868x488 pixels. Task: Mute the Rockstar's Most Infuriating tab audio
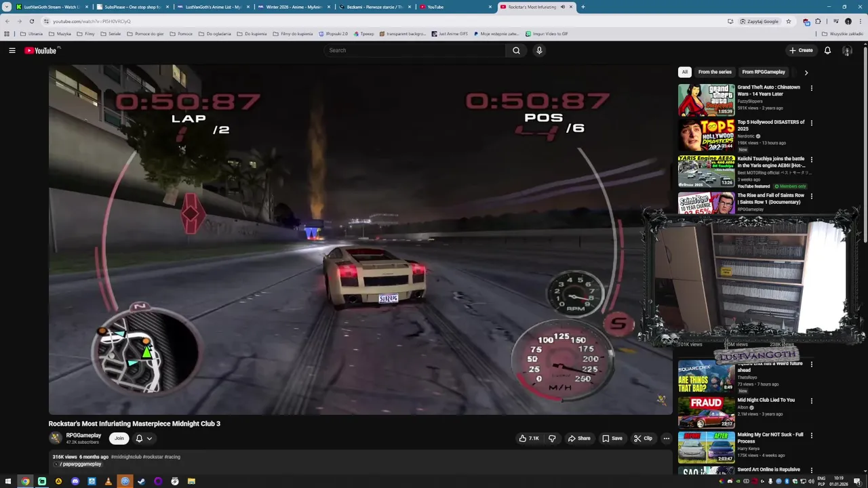click(x=563, y=7)
